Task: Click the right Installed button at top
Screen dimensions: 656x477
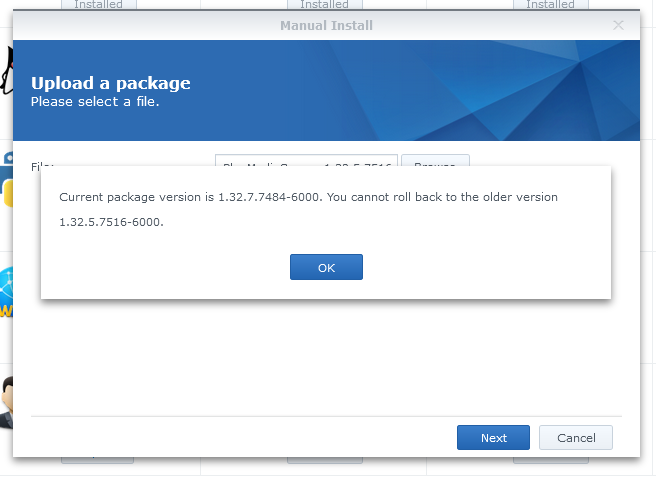Action: tap(550, 4)
